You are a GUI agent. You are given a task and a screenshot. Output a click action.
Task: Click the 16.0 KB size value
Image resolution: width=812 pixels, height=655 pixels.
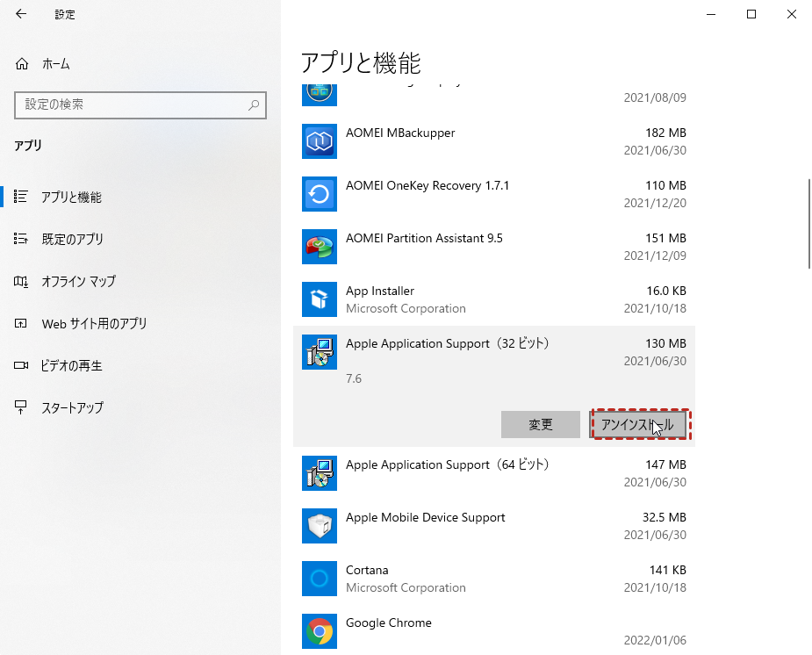(x=666, y=291)
